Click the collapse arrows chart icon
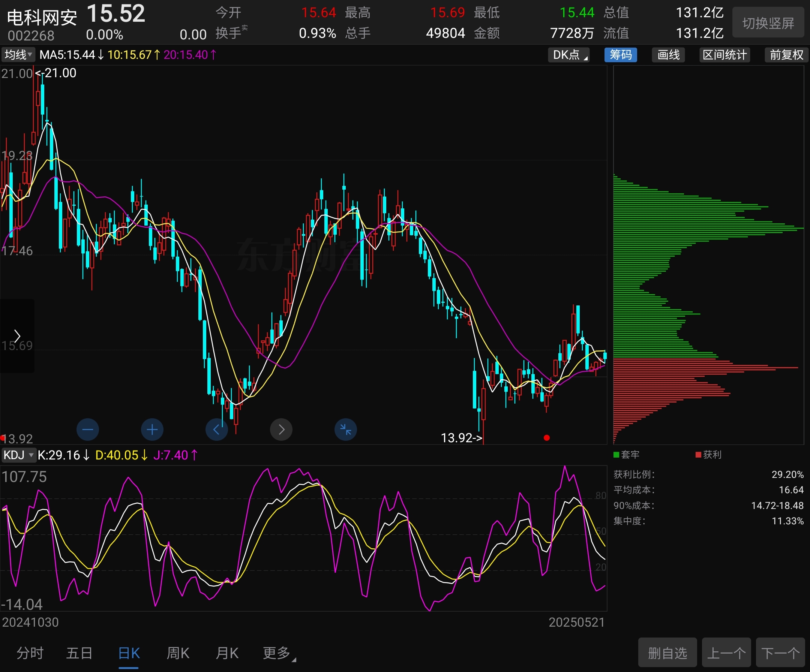This screenshot has width=810, height=672. [x=346, y=430]
